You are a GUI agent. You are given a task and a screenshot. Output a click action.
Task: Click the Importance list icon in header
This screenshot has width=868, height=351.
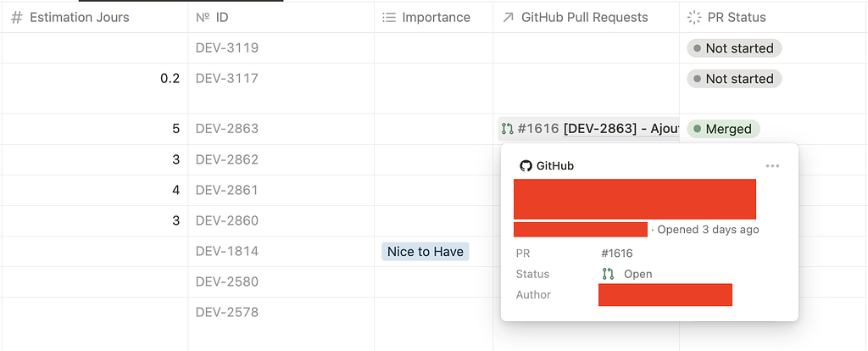coord(389,17)
